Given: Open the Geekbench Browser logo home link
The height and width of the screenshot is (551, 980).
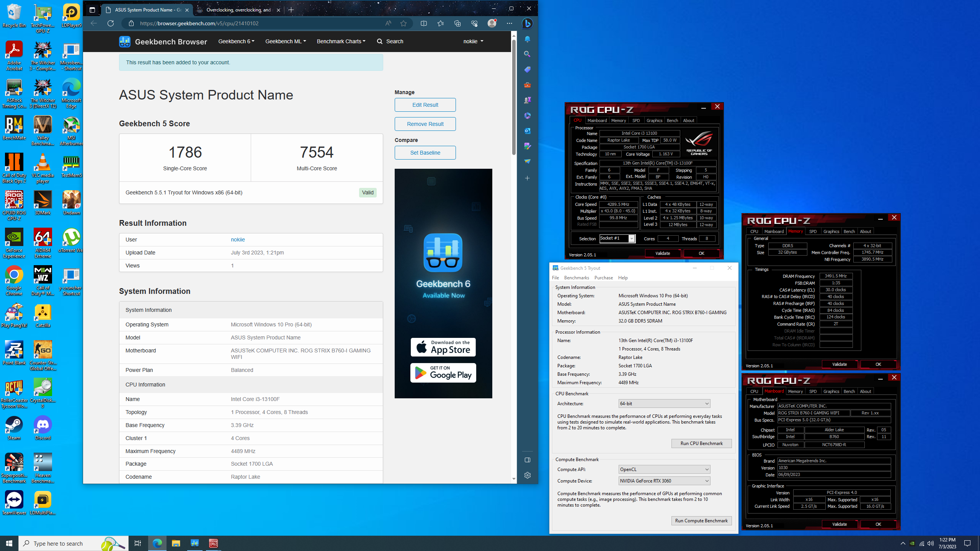Looking at the screenshot, I should pos(163,41).
